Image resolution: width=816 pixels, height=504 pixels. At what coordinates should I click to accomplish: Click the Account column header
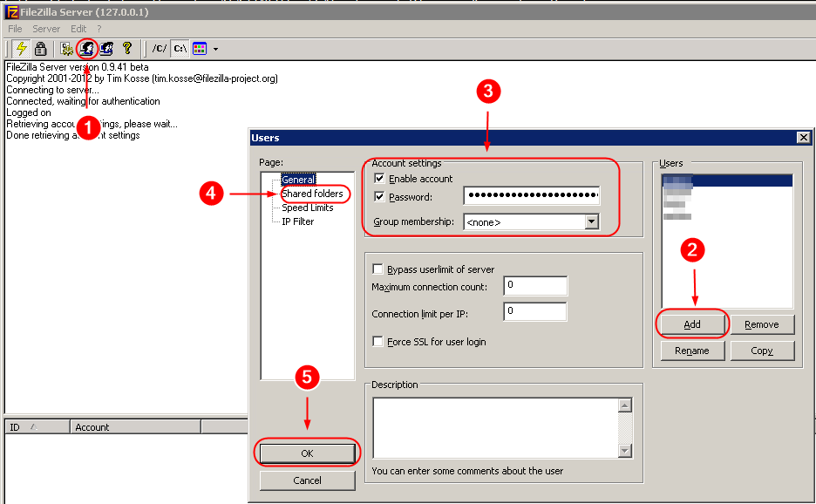135,427
